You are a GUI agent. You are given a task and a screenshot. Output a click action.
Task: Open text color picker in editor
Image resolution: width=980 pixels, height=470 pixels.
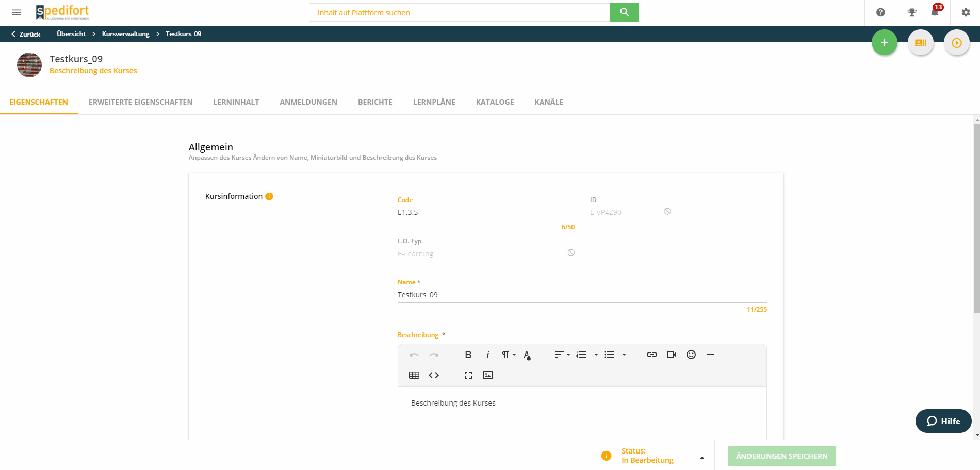point(527,355)
